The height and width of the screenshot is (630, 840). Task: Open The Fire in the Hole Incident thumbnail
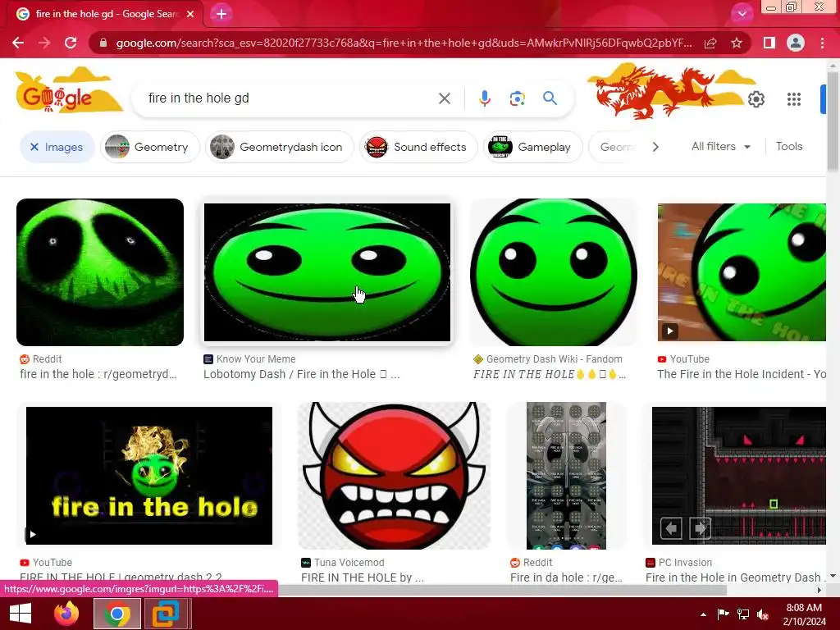[x=742, y=272]
